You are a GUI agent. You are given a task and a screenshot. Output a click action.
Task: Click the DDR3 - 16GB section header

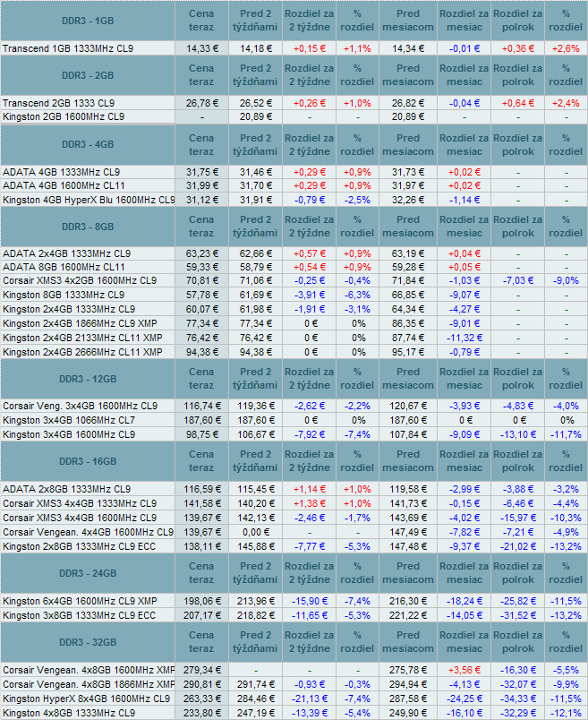(x=88, y=461)
